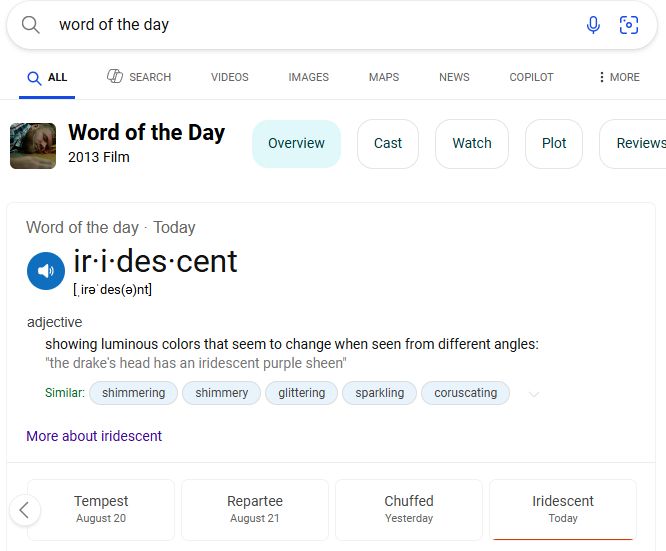
Task: Open the More menu with three dots
Action: pos(618,77)
